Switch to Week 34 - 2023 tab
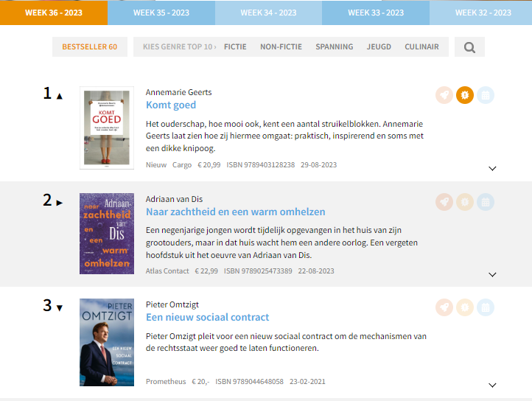This screenshot has width=532, height=401. pos(268,13)
